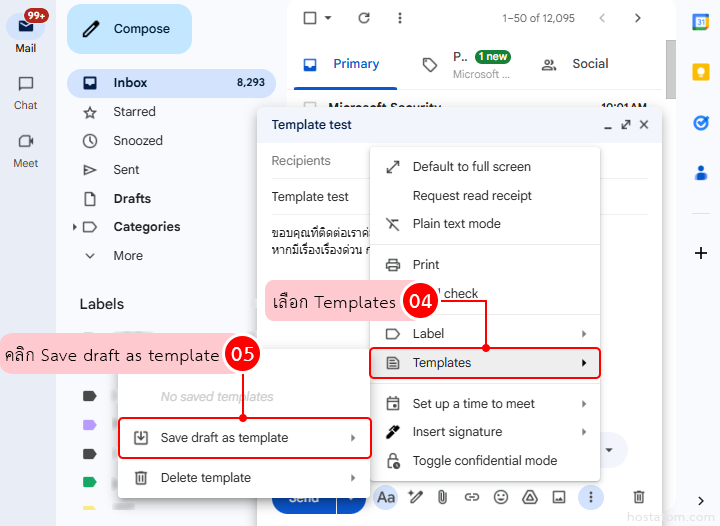Click the Template test subject field
The image size is (720, 526).
click(x=320, y=196)
